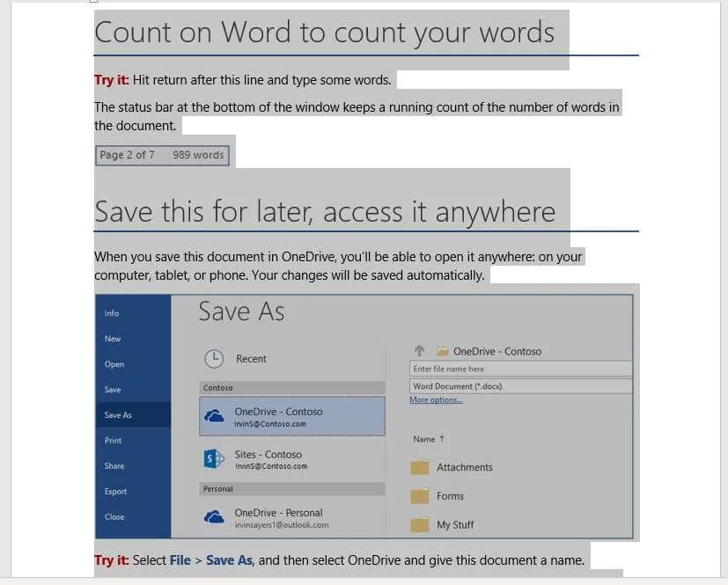The height and width of the screenshot is (585, 728).
Task: Click 'give this document a name' text
Action: 504,560
